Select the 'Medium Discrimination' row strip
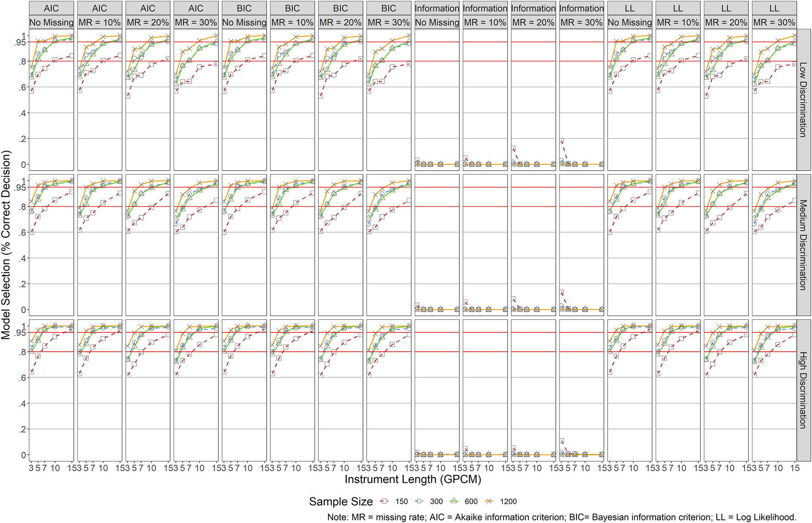Image resolution: width=812 pixels, height=523 pixels. pos(803,245)
